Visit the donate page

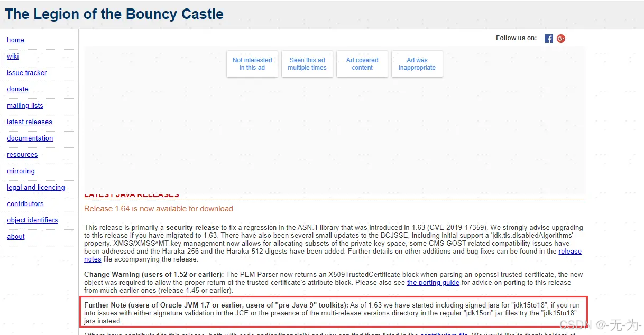17,89
